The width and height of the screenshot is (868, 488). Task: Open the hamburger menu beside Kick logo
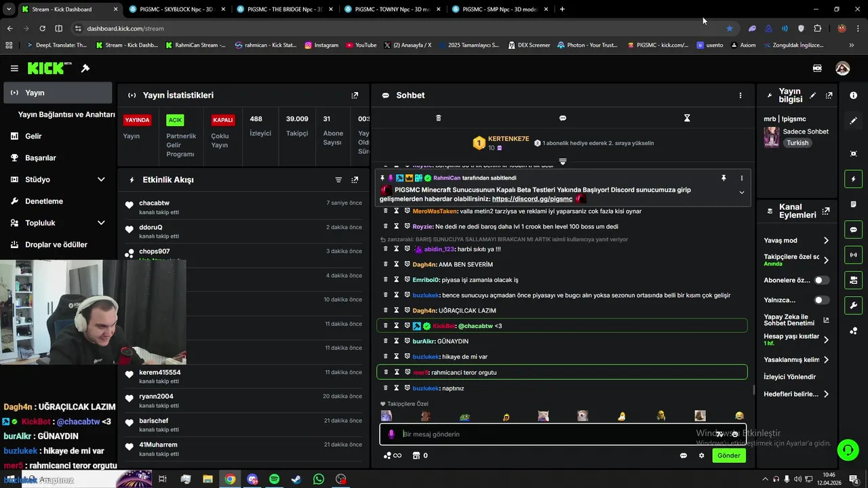14,68
